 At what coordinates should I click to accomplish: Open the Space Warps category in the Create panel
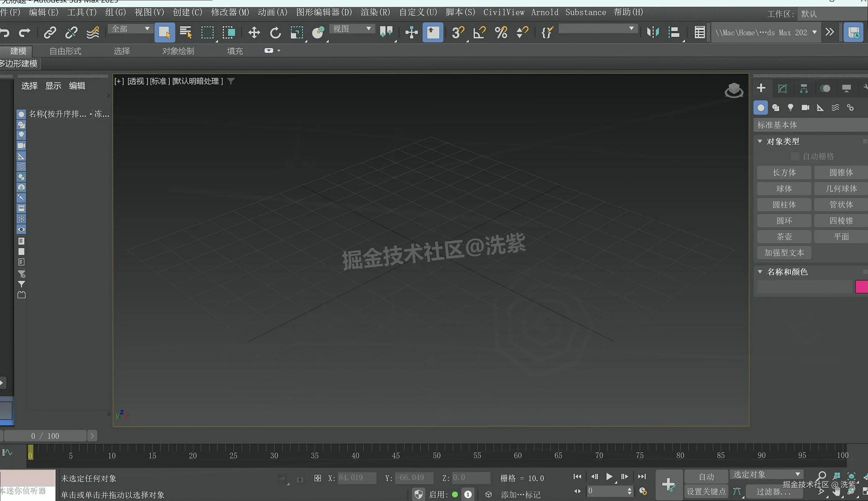(835, 107)
